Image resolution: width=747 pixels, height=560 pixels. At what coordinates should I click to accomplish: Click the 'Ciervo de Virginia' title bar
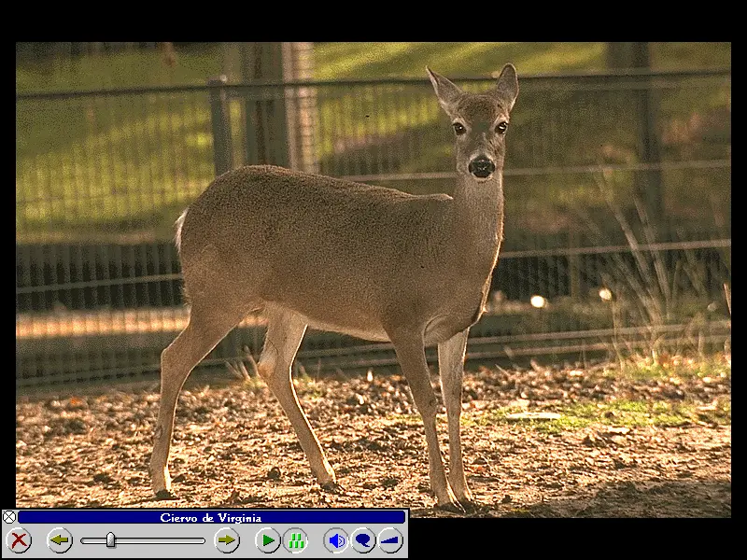(x=211, y=517)
